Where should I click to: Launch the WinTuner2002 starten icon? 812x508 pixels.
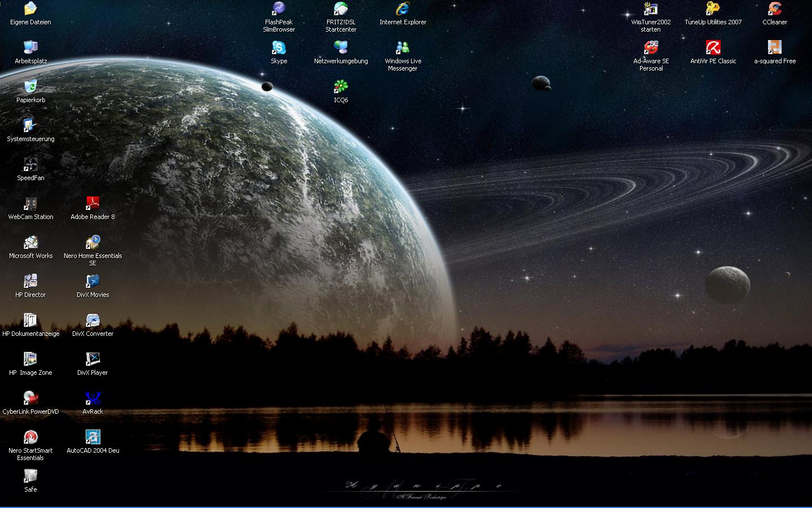[x=651, y=8]
